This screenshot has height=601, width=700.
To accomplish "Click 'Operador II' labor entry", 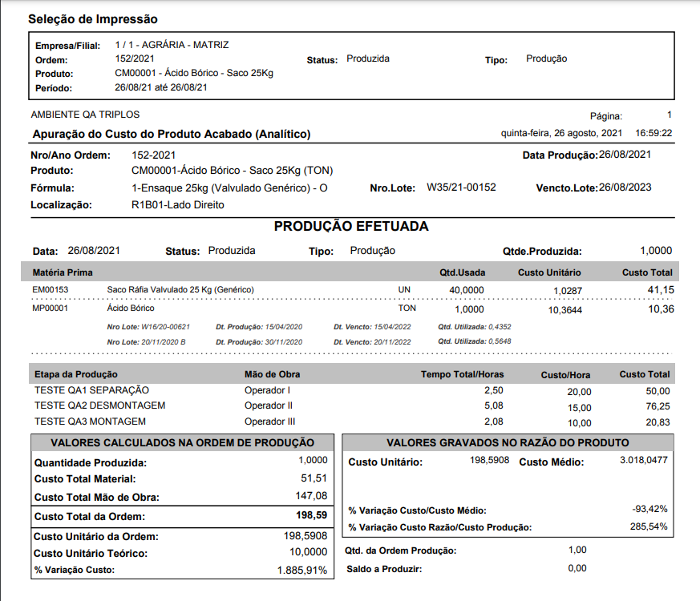I will [x=269, y=405].
